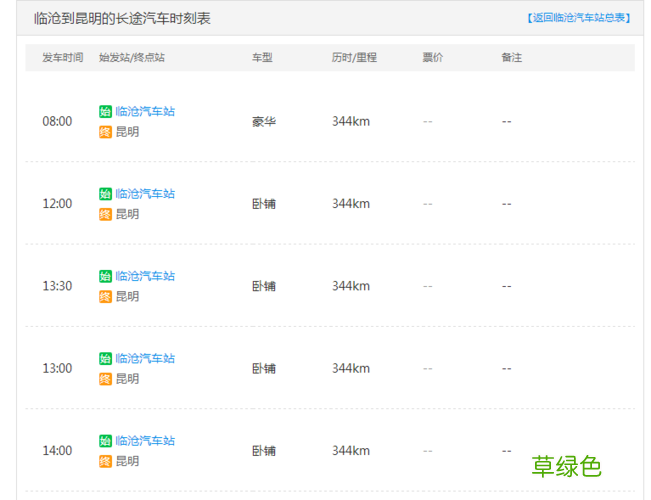
Task: Open 临沧汽车站 link in 13:30 row
Action: (145, 276)
